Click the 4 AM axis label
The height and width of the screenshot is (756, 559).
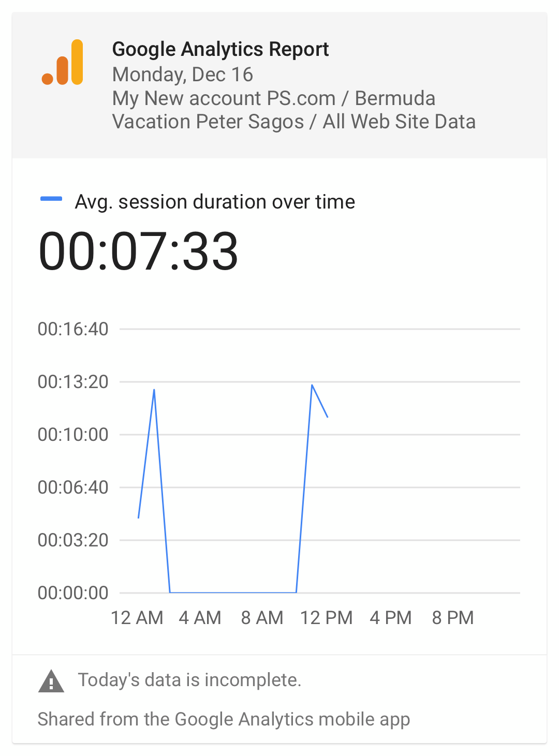tap(200, 618)
